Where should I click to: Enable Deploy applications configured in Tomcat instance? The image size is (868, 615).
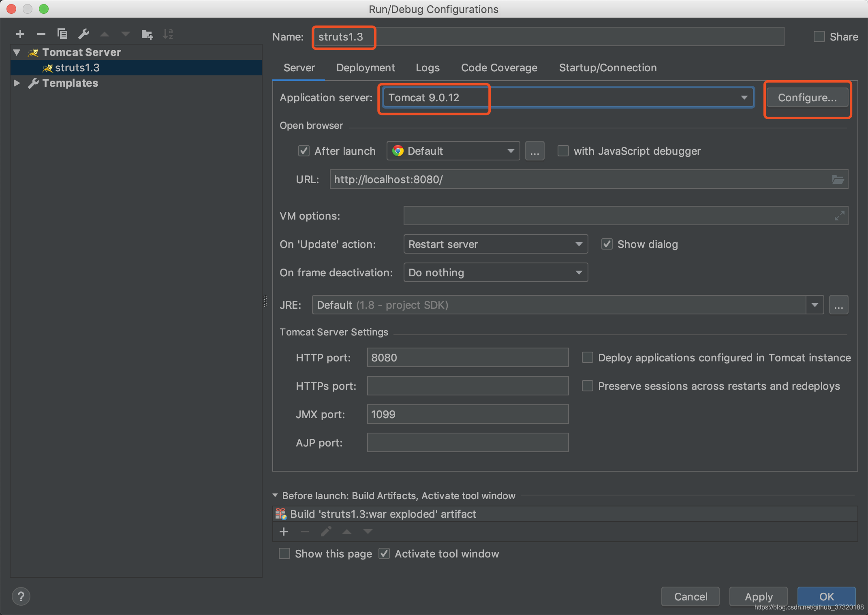coord(588,358)
